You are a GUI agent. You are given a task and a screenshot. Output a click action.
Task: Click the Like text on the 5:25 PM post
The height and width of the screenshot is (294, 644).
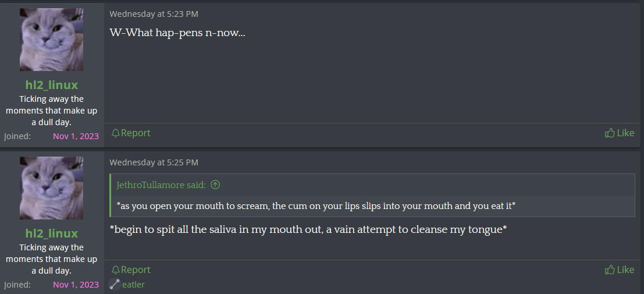click(625, 270)
